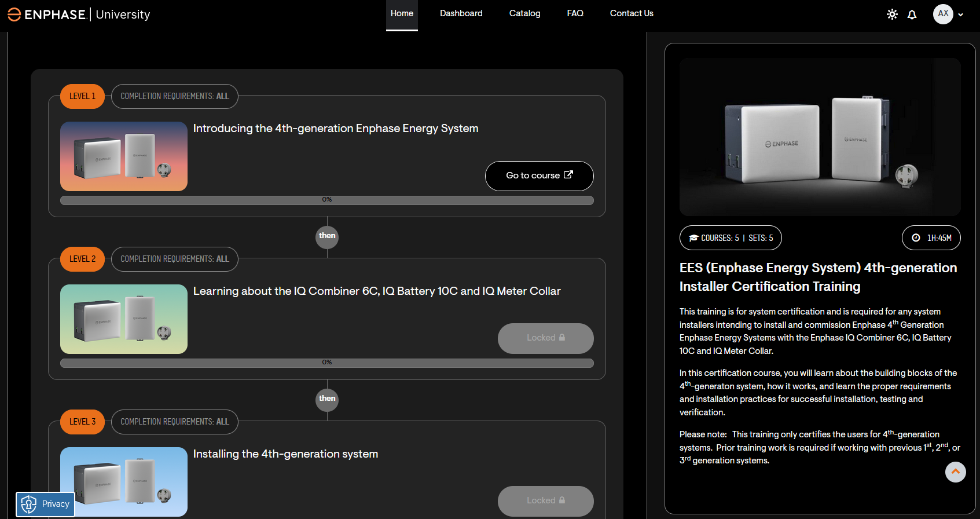
Task: Click the Installing the 4th-generation system title
Action: [285, 454]
